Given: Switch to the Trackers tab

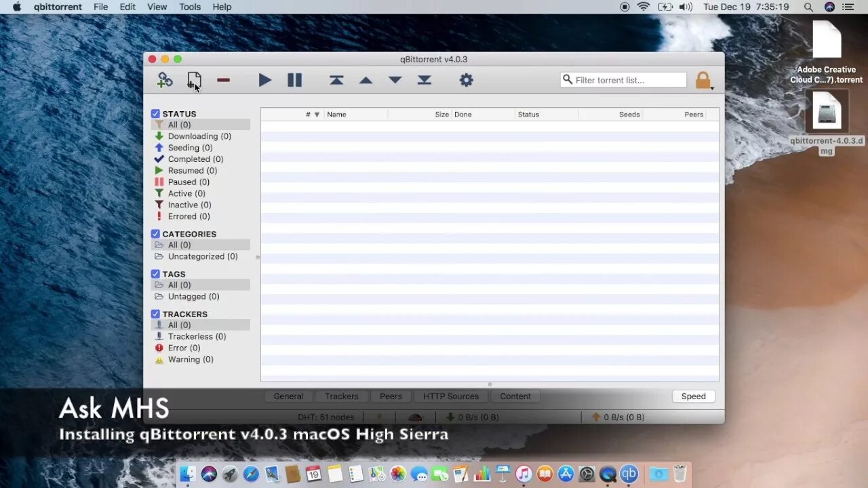Looking at the screenshot, I should [342, 396].
